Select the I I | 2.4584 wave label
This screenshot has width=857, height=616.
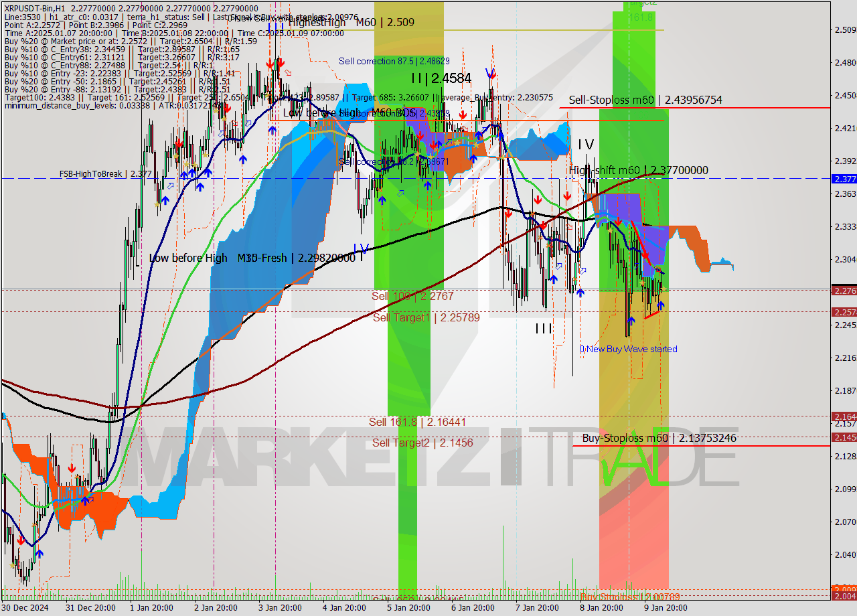pyautogui.click(x=441, y=78)
